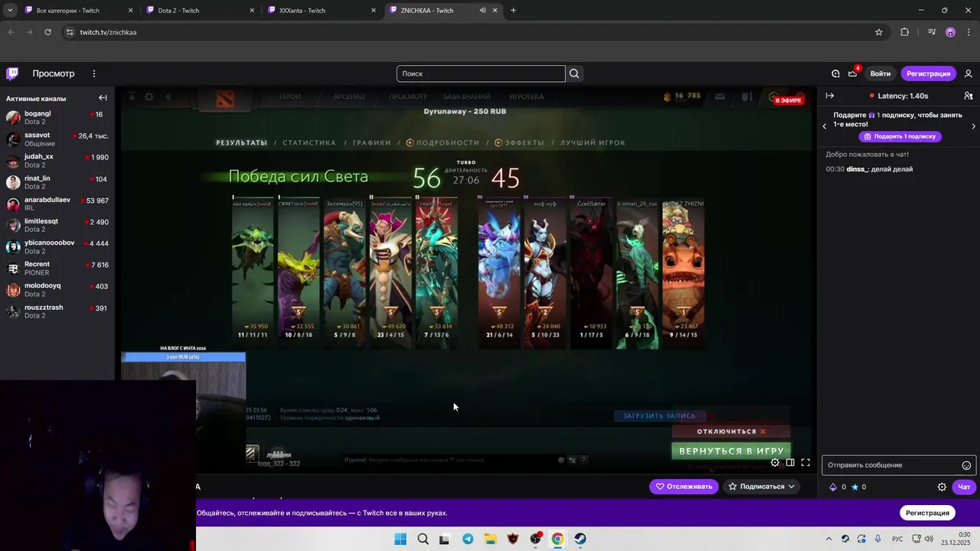Open rinat_lin channel in sidebar
Screen dimensions: 980x551
57,182
